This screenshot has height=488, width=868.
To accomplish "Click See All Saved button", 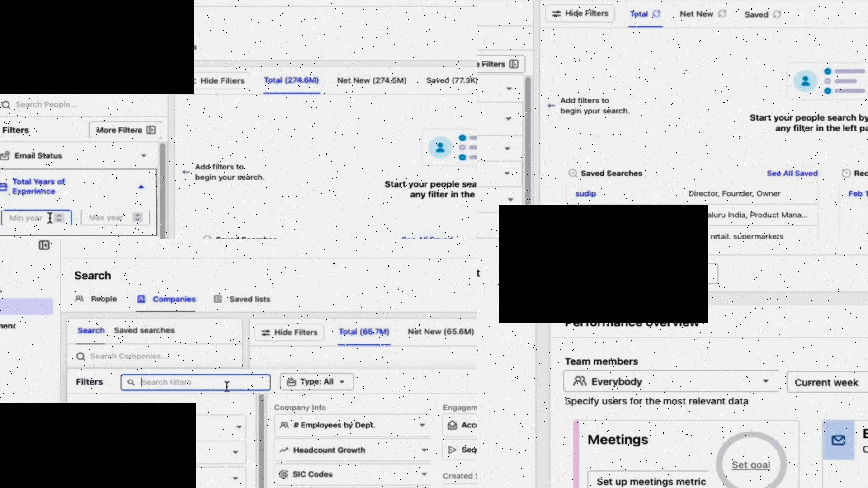I will [791, 173].
